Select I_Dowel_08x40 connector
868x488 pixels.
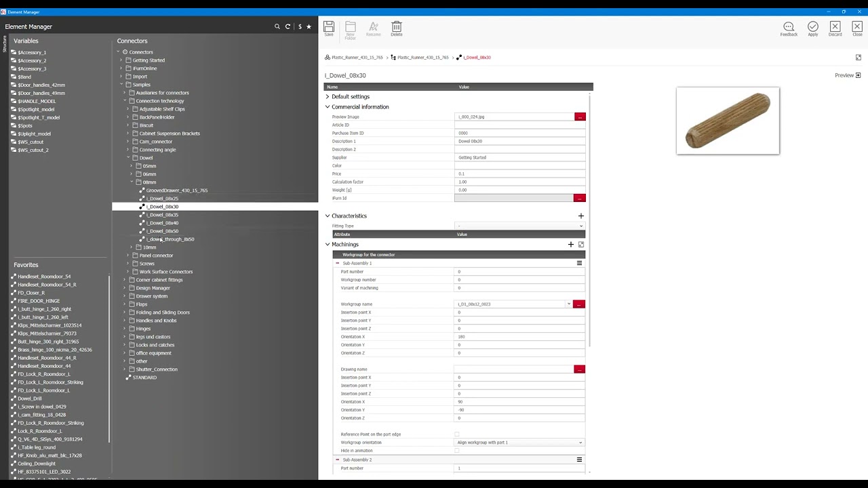click(x=163, y=223)
